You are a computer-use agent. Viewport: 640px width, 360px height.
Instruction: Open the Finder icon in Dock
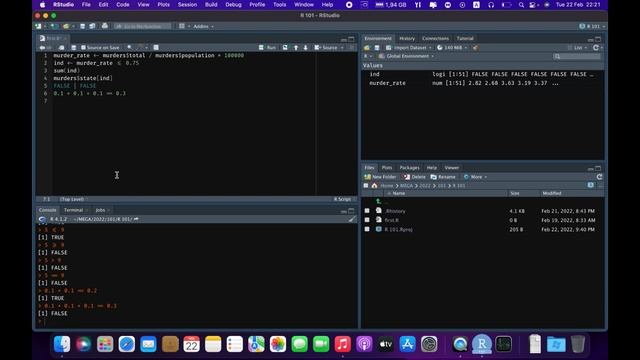pyautogui.click(x=62, y=344)
